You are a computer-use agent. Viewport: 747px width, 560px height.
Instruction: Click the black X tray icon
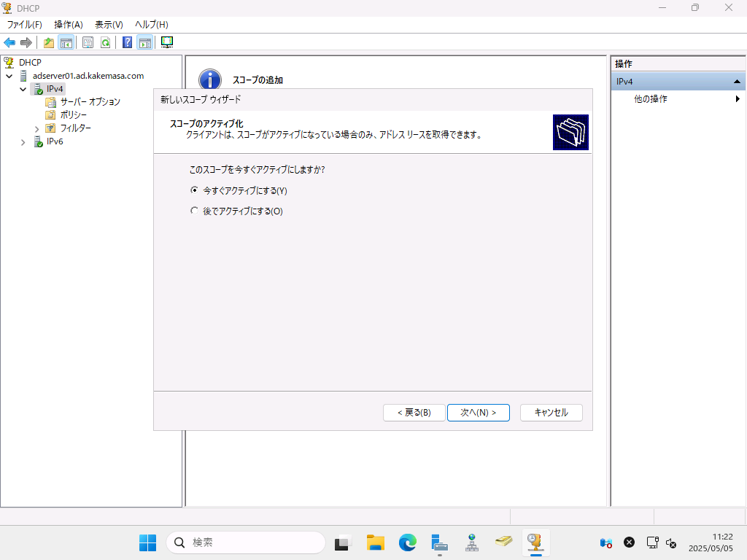click(630, 542)
